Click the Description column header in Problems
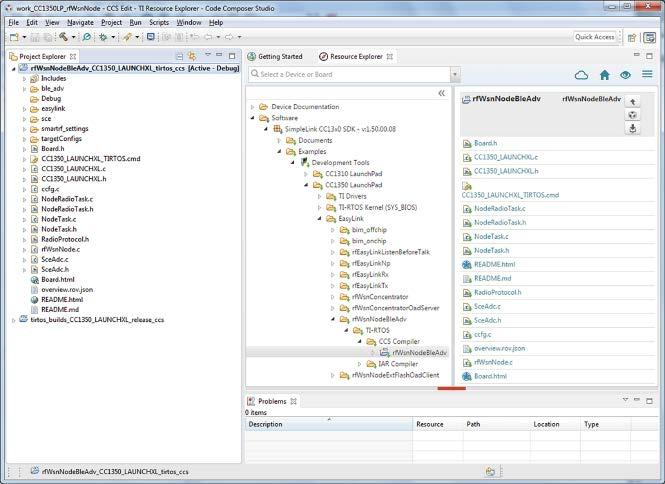Screen dimensions: 665x484 point(329,424)
